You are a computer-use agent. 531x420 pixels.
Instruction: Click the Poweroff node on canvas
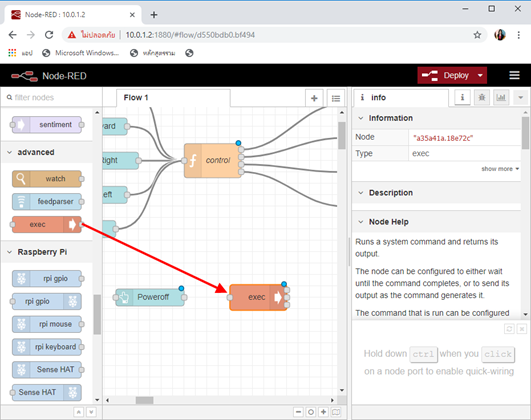coord(150,297)
